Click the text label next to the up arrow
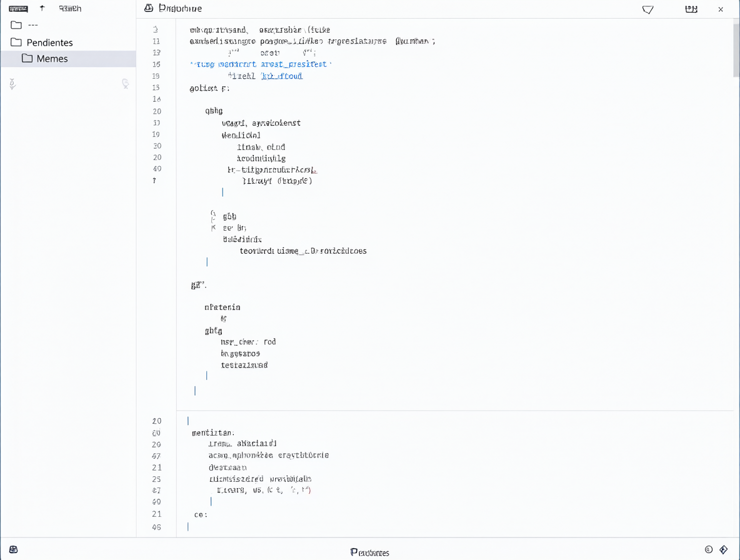 click(71, 9)
